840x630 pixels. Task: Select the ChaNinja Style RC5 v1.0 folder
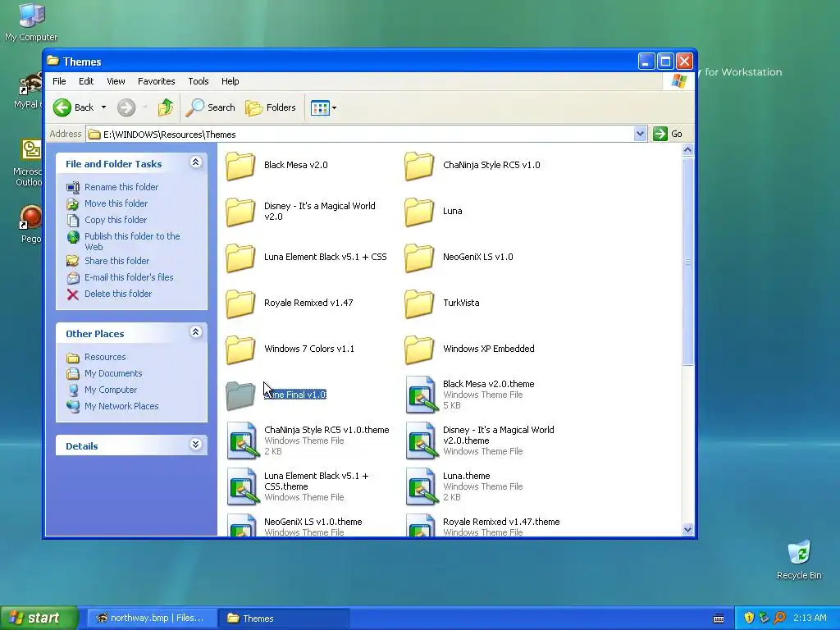point(419,166)
